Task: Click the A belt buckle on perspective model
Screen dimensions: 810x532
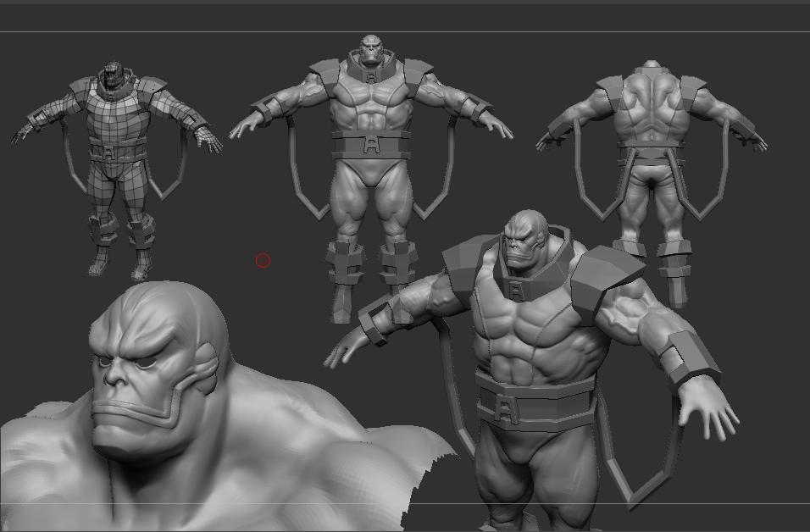Action: pyautogui.click(x=507, y=409)
